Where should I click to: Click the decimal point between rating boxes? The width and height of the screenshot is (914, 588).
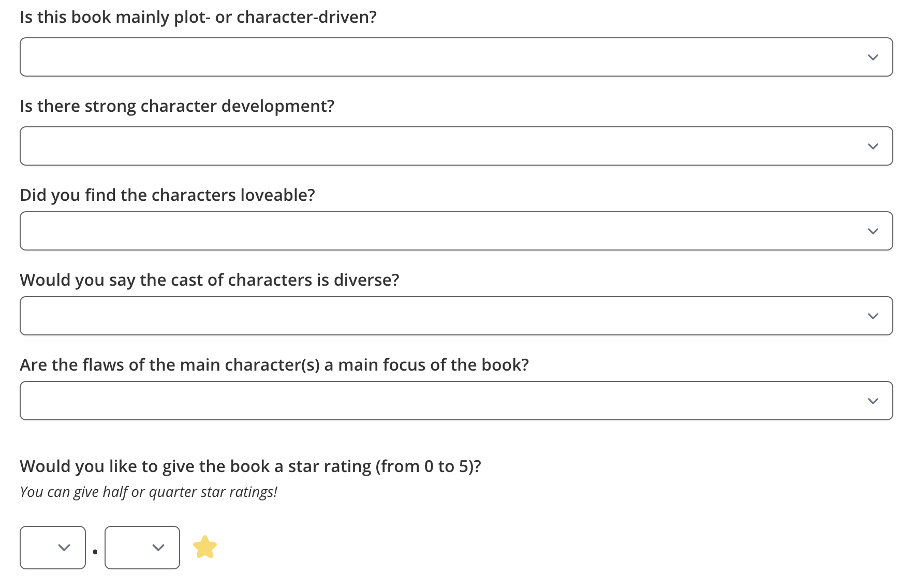95,551
